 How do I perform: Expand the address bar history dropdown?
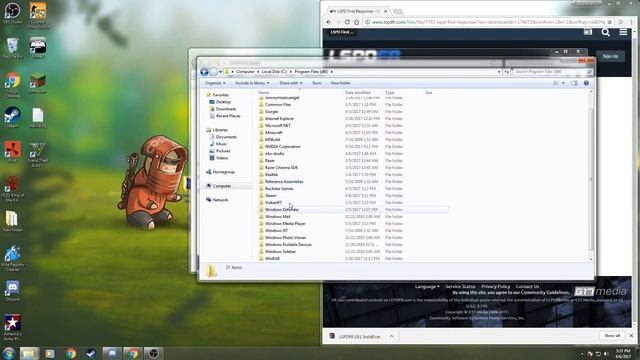pos(499,72)
